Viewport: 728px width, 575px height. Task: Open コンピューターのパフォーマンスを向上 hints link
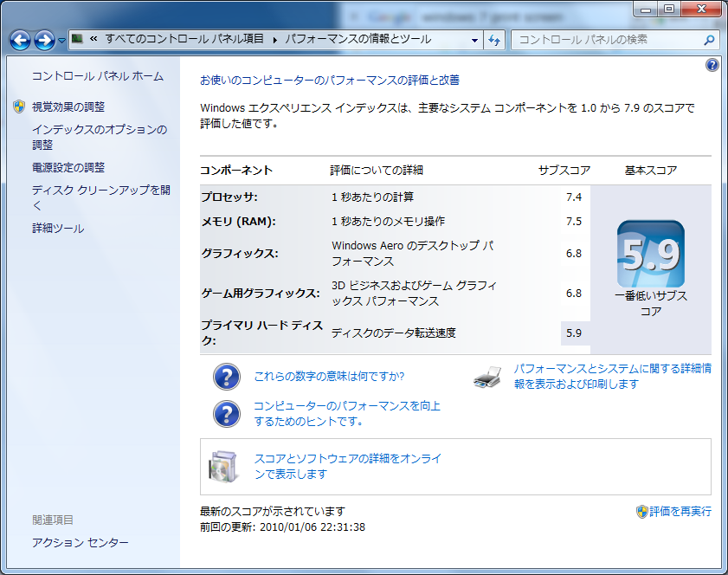(347, 413)
